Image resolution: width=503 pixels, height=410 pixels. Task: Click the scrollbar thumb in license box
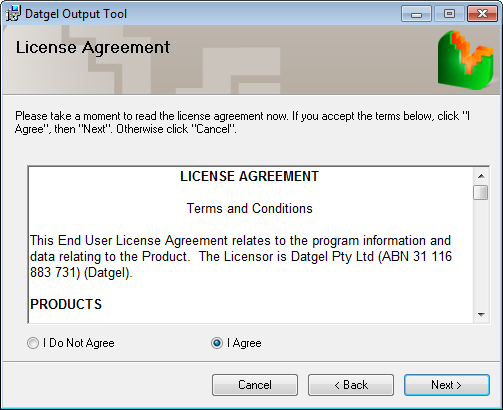click(481, 192)
